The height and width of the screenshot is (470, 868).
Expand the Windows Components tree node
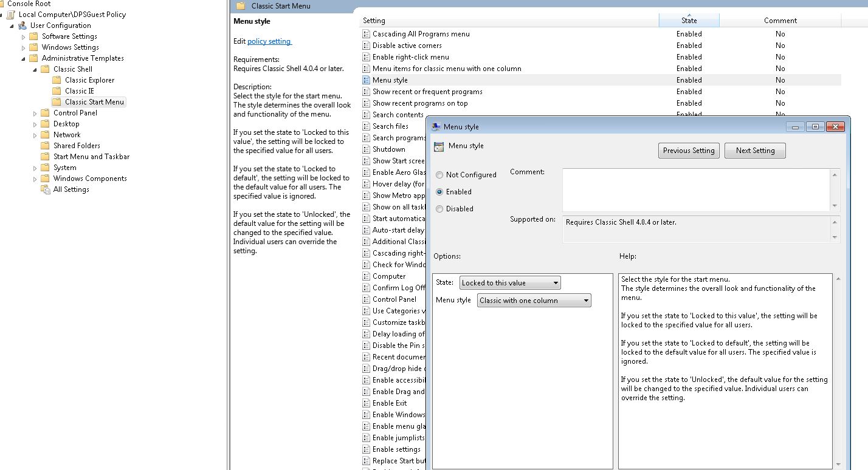pyautogui.click(x=35, y=179)
